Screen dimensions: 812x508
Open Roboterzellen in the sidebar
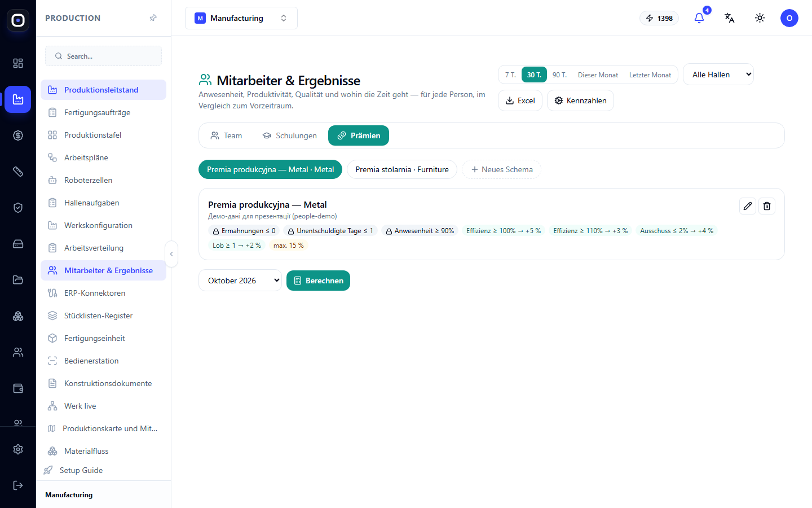(103, 180)
